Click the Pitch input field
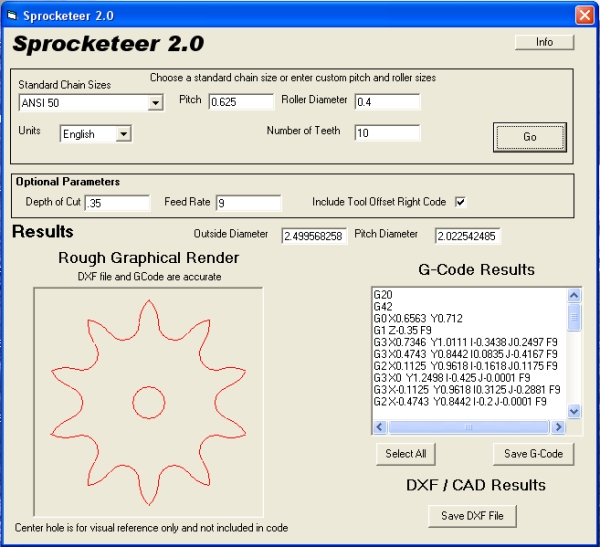The image size is (600, 547). 241,102
